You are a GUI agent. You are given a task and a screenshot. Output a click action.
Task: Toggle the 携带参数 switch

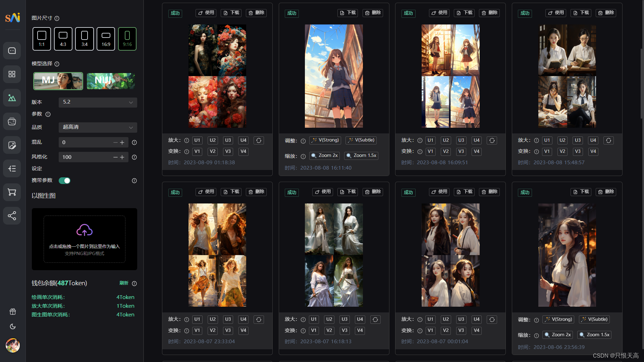point(64,181)
